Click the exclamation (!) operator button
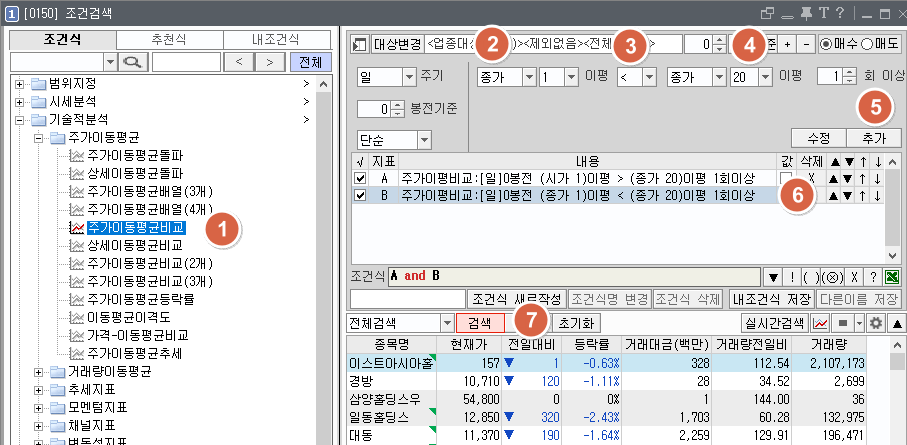Image resolution: width=907 pixels, height=445 pixels. point(792,277)
